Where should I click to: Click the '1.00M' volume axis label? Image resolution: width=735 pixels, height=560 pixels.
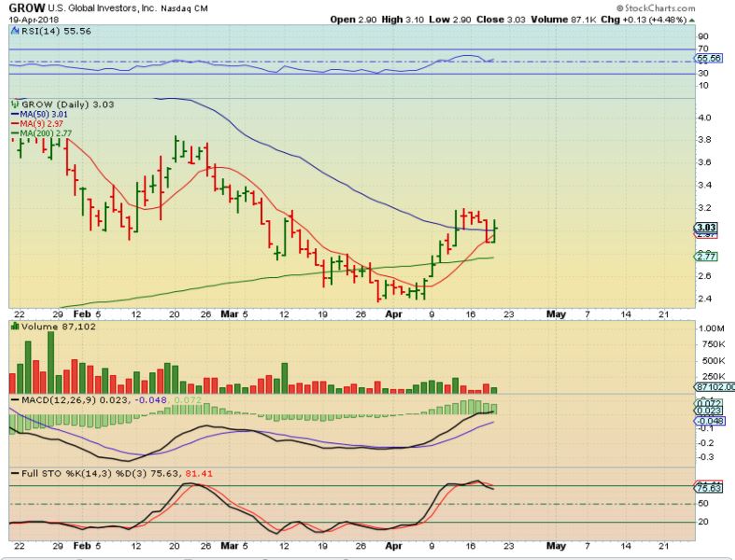[711, 329]
